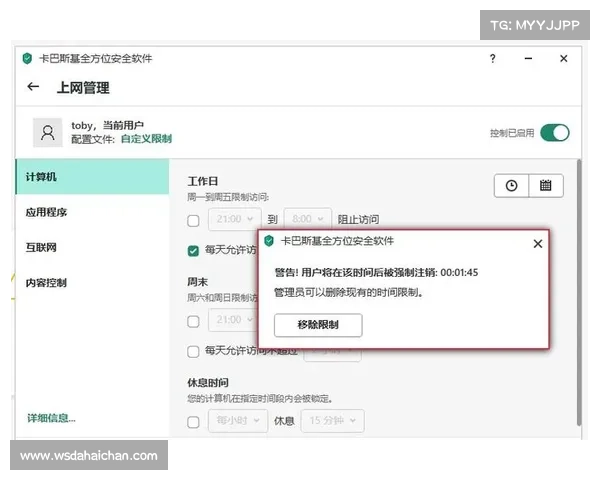Close the Kaspersky warning popup
Viewport: 600px width, 480px height.
tap(538, 243)
